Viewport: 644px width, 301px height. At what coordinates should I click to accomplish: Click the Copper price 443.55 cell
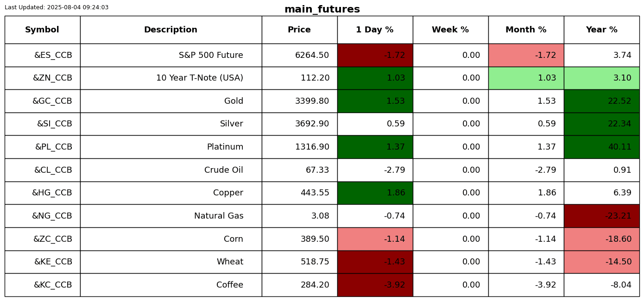coord(315,193)
